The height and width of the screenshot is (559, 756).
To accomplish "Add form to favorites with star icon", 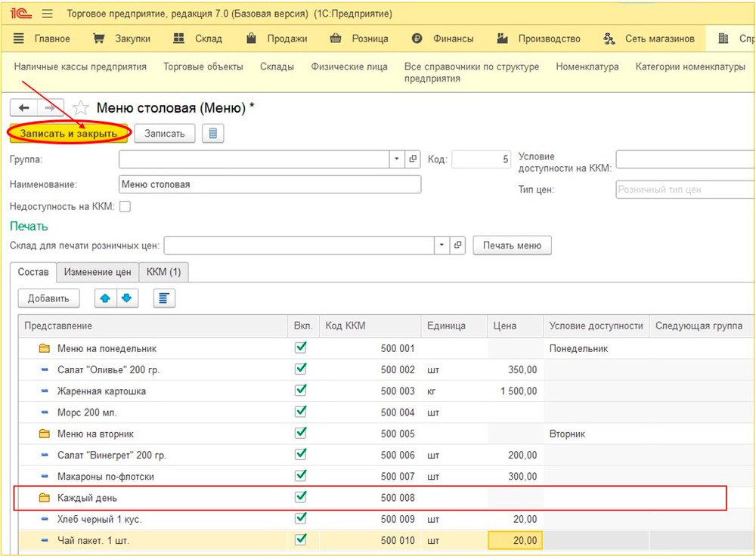I will (x=81, y=108).
